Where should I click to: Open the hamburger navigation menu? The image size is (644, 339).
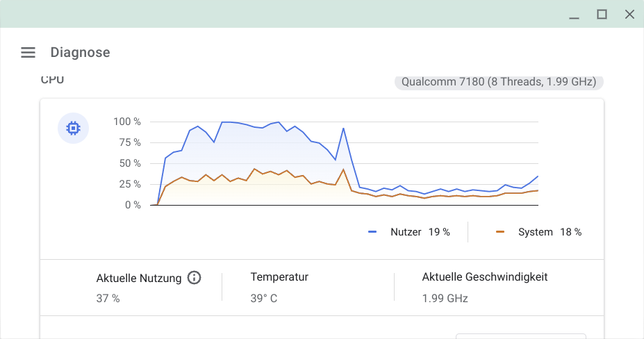point(28,52)
